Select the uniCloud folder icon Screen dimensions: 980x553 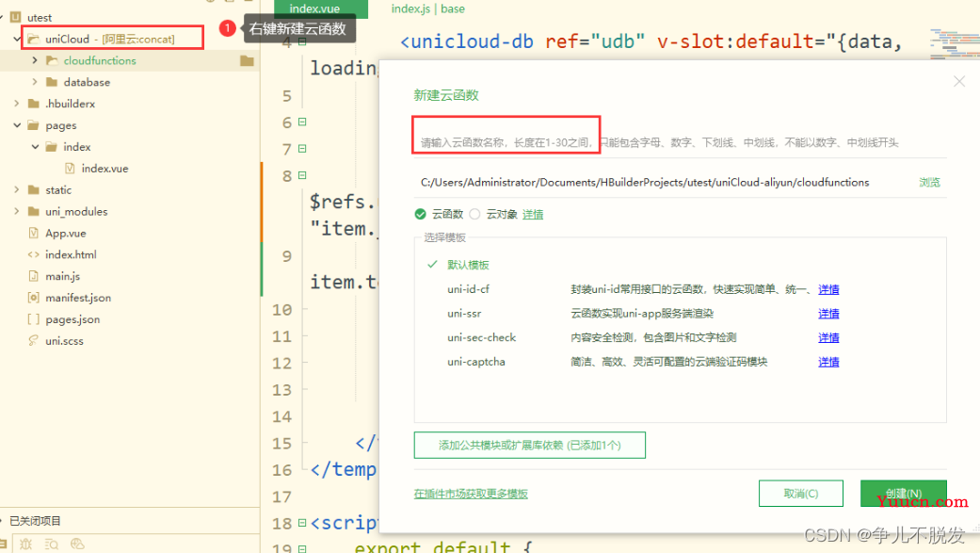point(34,39)
